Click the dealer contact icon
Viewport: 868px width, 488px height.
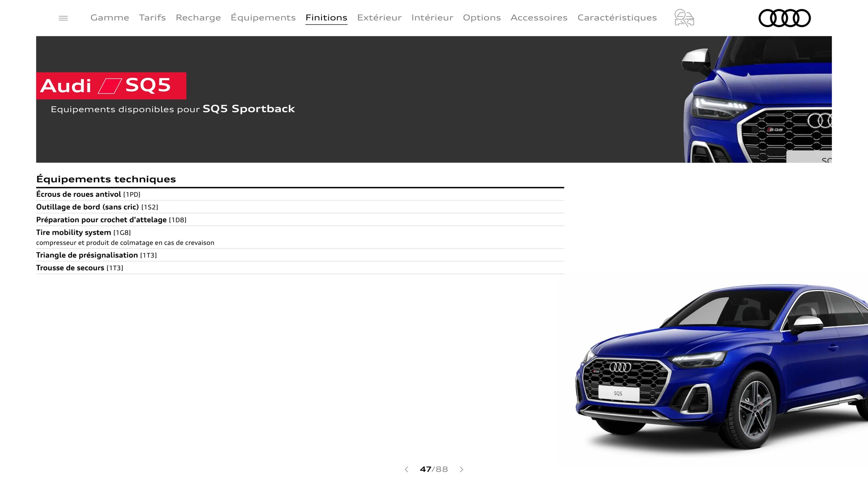(684, 18)
